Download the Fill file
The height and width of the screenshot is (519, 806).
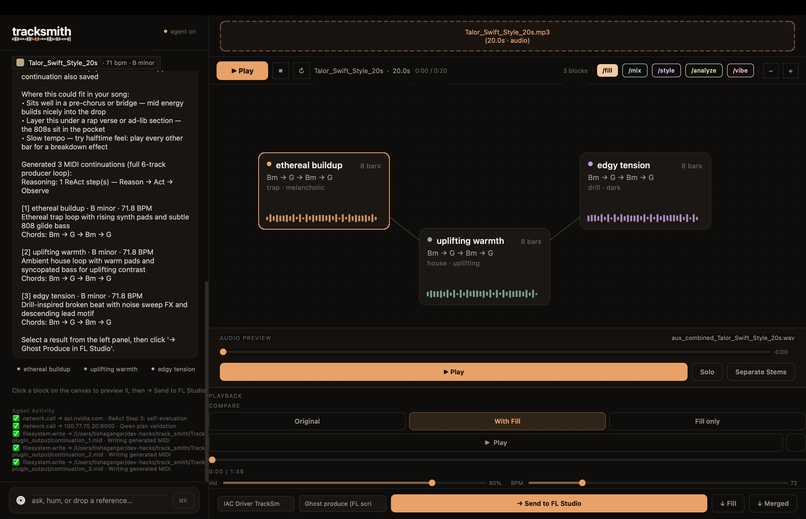coord(728,504)
